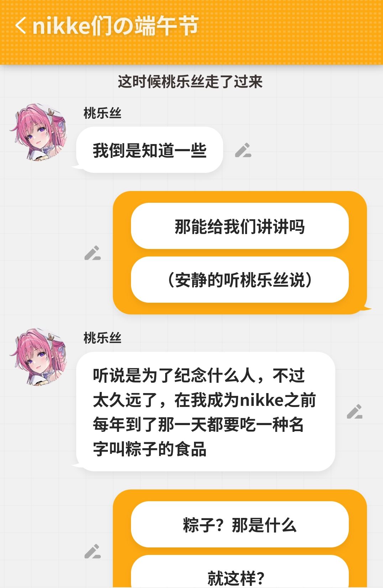Select the 粽子?那是什么 reply

(240, 524)
